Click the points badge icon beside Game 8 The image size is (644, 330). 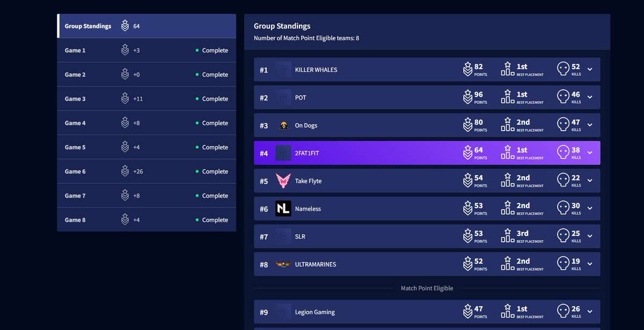click(125, 220)
